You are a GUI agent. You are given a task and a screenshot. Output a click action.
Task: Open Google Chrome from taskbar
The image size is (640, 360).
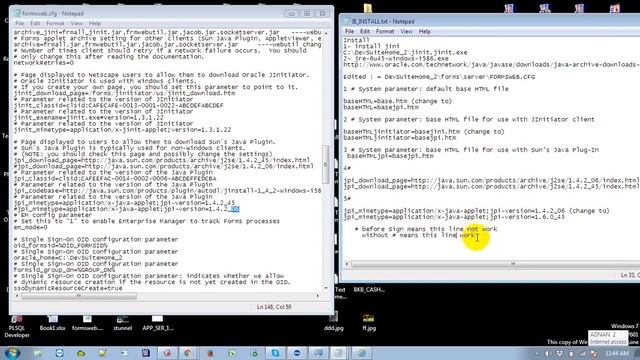[x=188, y=353]
